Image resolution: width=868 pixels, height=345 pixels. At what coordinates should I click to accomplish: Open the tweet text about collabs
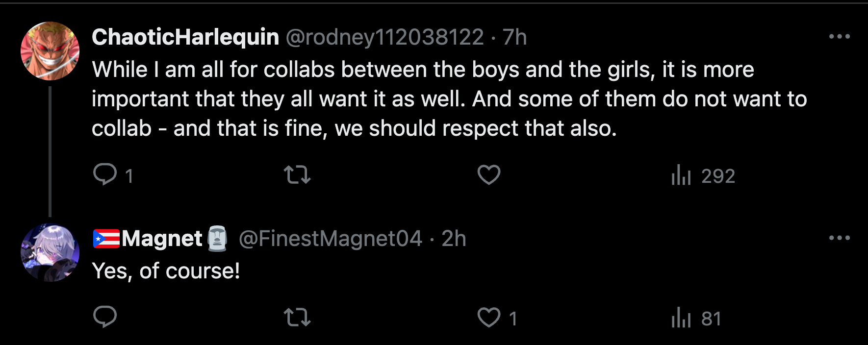click(422, 99)
